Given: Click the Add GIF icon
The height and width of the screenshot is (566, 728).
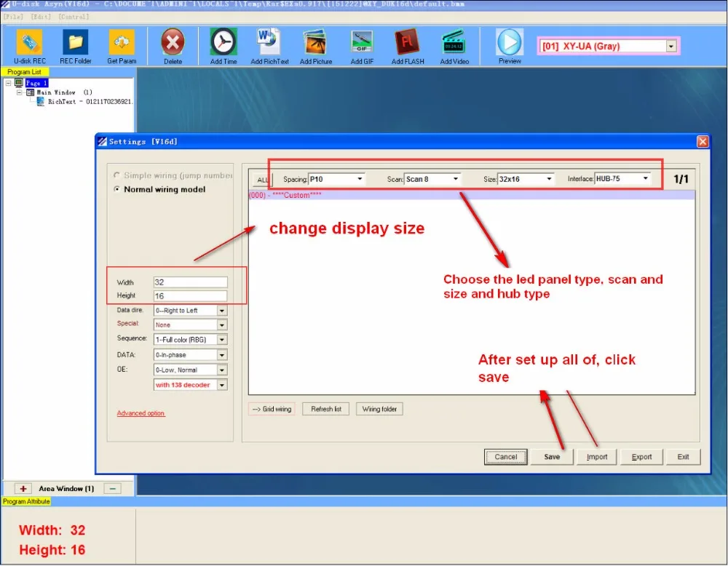Looking at the screenshot, I should tap(362, 42).
